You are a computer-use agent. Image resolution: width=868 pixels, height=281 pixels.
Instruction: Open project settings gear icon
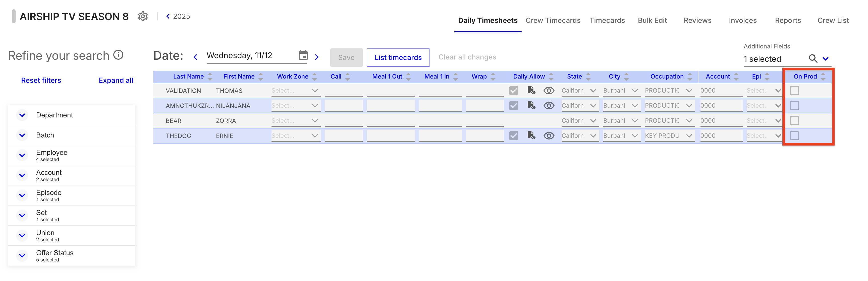[x=143, y=16]
